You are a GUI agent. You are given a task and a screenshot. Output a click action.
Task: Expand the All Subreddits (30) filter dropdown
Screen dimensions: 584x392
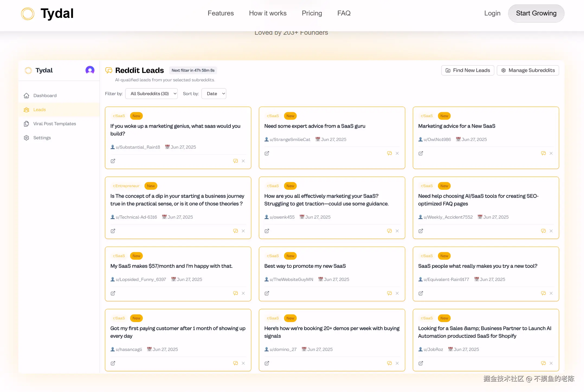[151, 94]
